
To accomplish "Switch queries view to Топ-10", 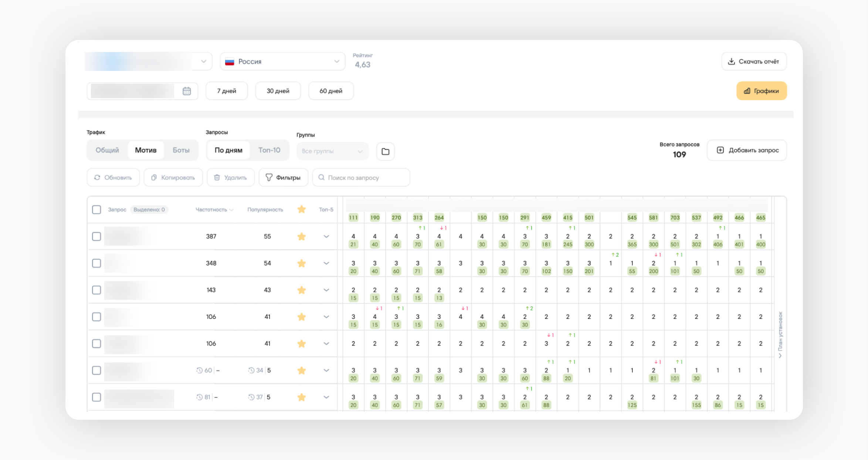I will point(269,150).
